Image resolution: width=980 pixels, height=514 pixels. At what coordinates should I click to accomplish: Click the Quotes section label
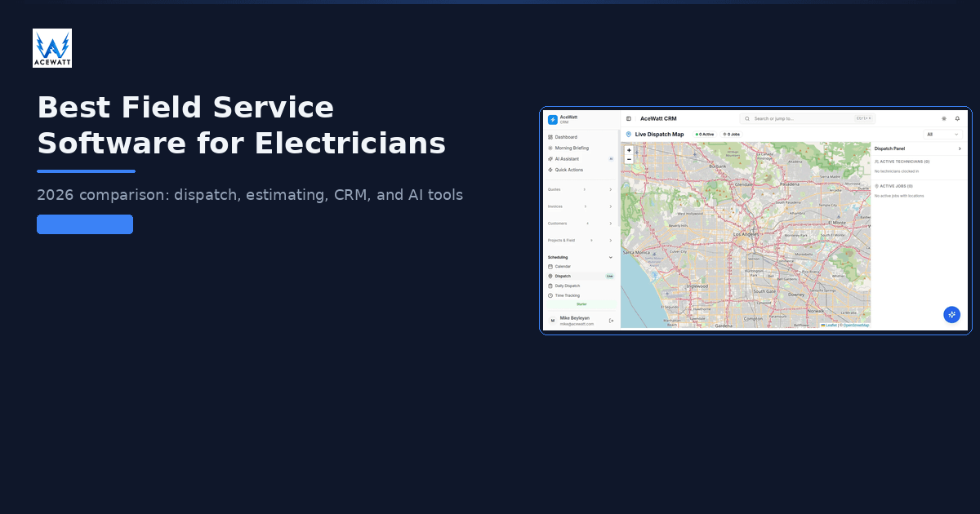click(554, 189)
